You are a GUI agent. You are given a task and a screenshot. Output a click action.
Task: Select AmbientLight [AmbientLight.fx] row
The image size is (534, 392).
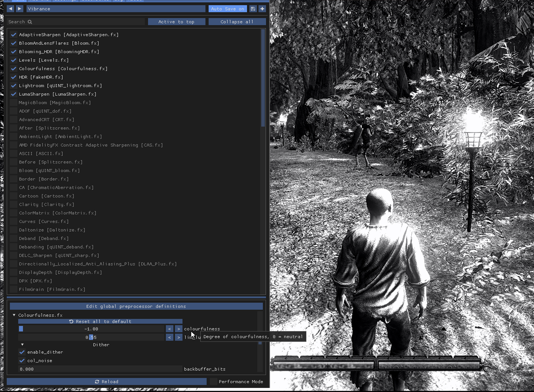coord(60,136)
